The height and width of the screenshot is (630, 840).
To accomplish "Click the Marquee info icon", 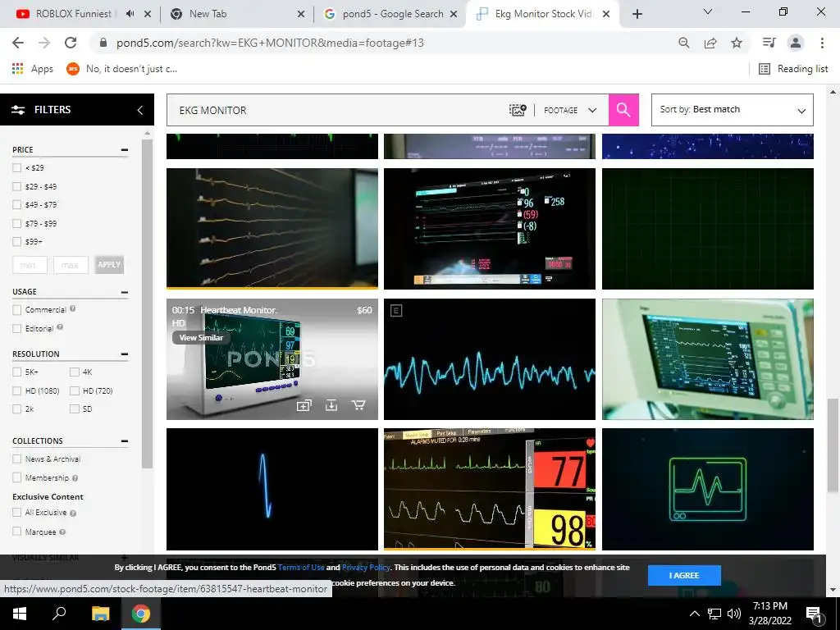I will (62, 532).
